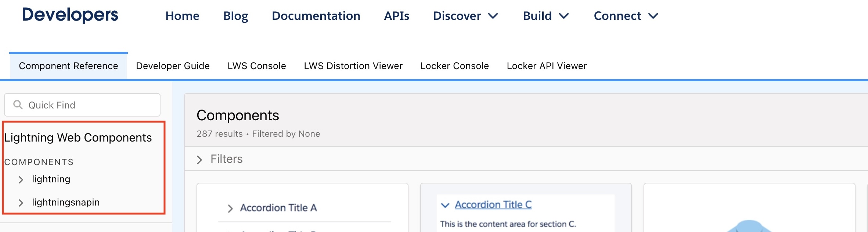Expand the lightningsnapin tree node chevron
Image resolution: width=868 pixels, height=232 pixels.
[21, 203]
